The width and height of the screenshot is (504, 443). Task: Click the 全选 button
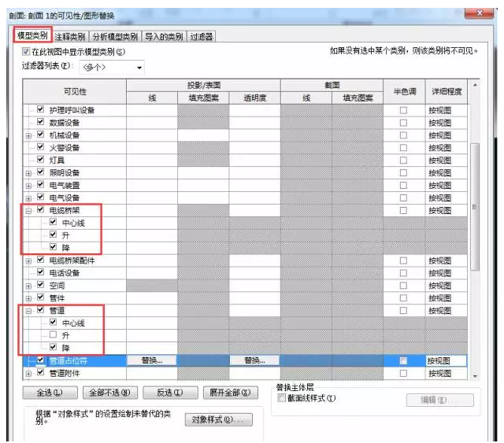50,393
